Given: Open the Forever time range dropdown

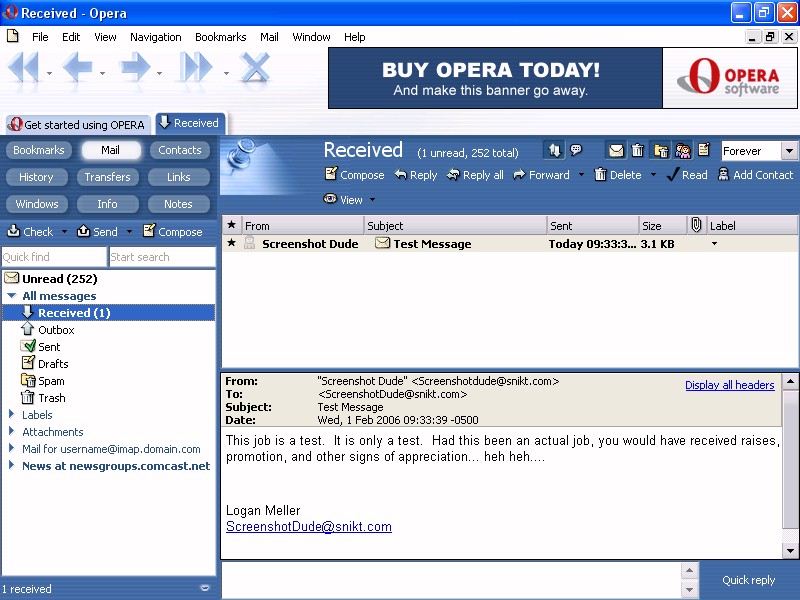Looking at the screenshot, I should click(789, 151).
